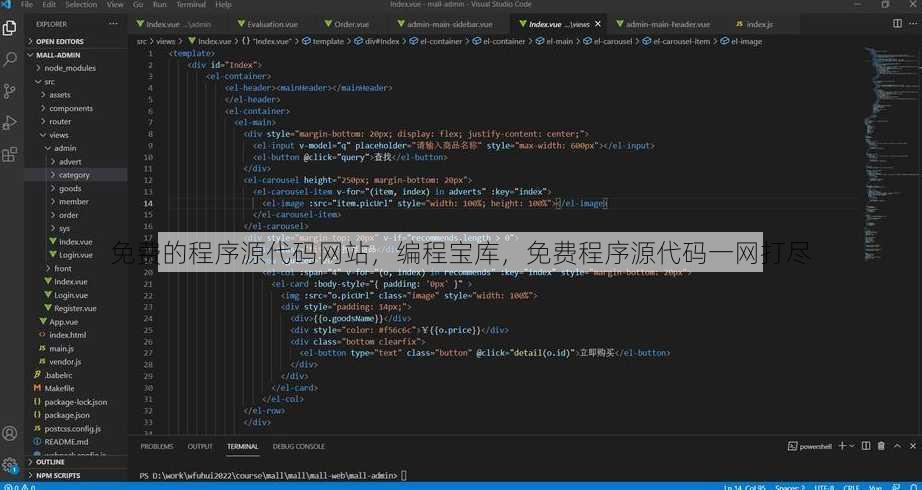Close the active Index.vue views tab

(598, 24)
